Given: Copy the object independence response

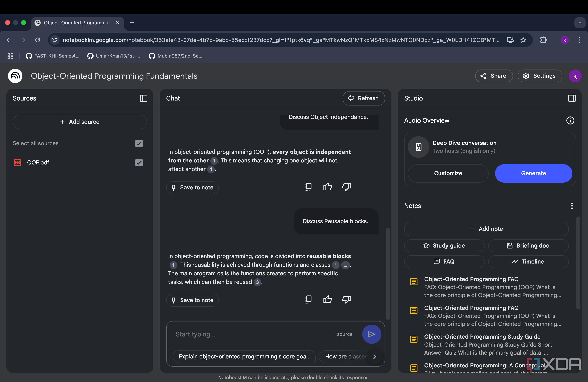Looking at the screenshot, I should (x=308, y=187).
